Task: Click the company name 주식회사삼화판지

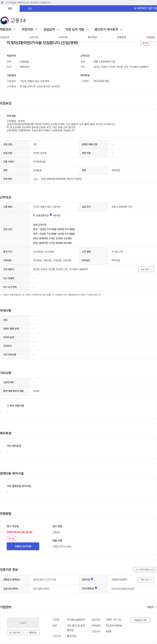Action: click(x=76, y=620)
